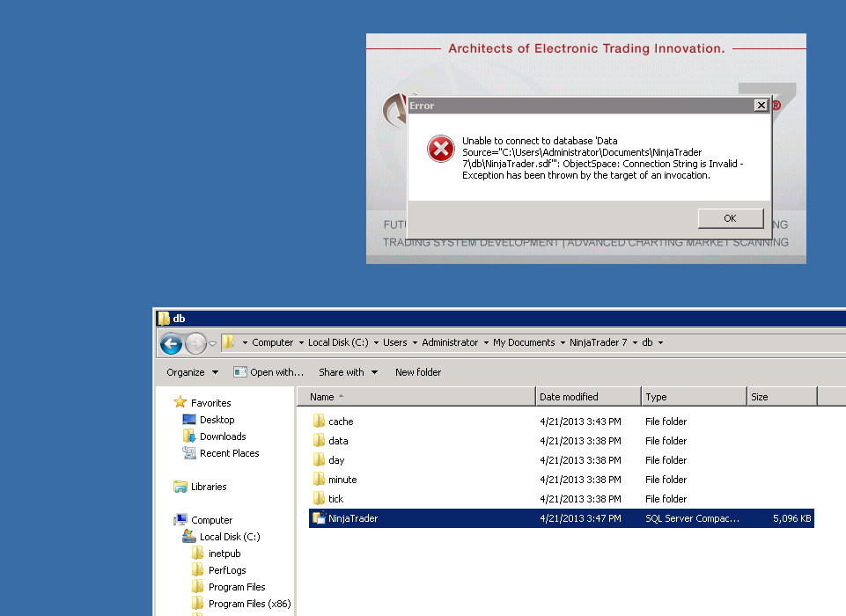
Task: Click db window title bar folder icon
Action: 164,319
